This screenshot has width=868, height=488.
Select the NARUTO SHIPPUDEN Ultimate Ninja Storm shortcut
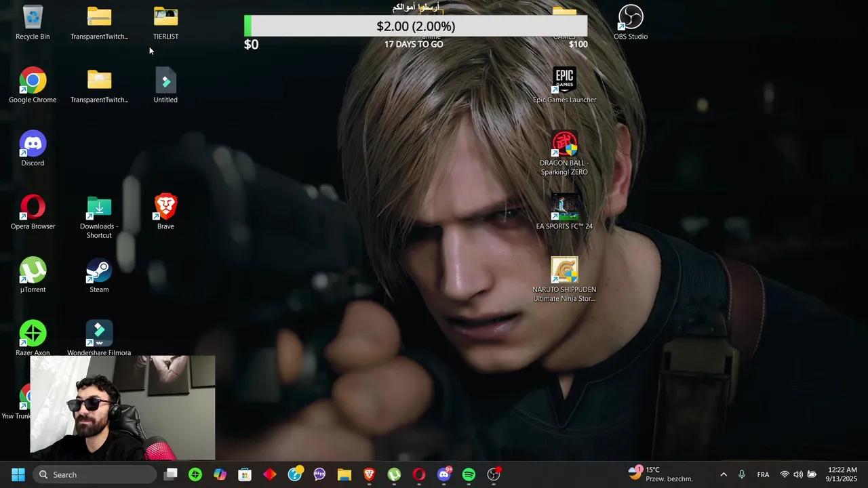pyautogui.click(x=564, y=279)
